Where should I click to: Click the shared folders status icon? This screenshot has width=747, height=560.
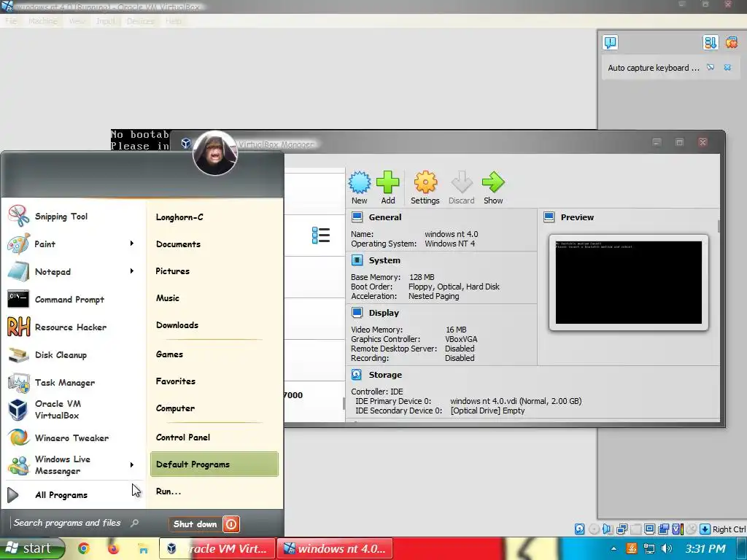click(x=635, y=529)
